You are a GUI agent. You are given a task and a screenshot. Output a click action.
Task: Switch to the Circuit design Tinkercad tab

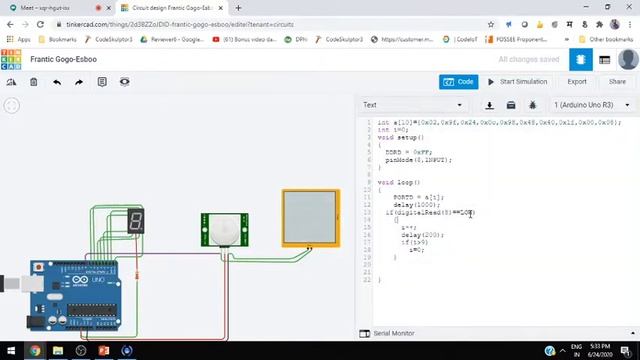[x=172, y=8]
